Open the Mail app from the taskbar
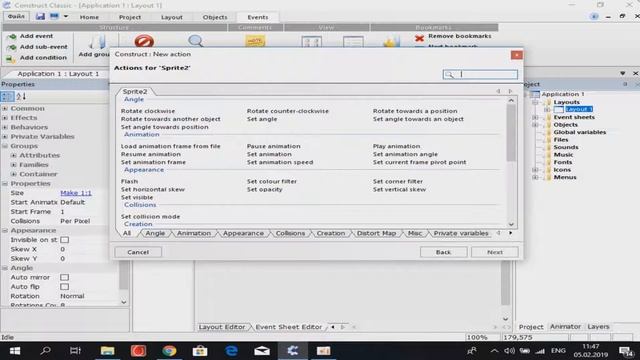This screenshot has height=360, width=640. click(262, 351)
